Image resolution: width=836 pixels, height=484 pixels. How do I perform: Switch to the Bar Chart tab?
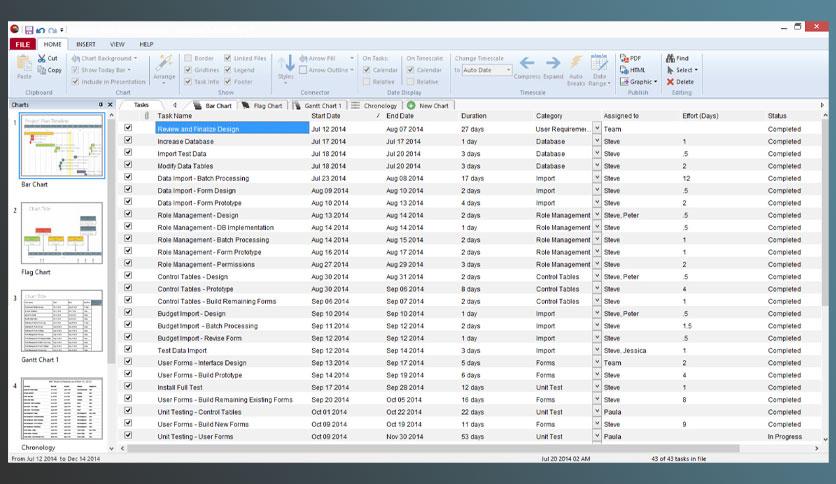click(213, 106)
